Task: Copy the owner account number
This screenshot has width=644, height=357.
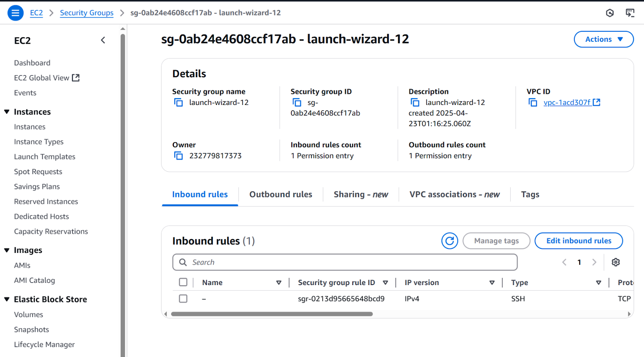Action: [x=178, y=156]
